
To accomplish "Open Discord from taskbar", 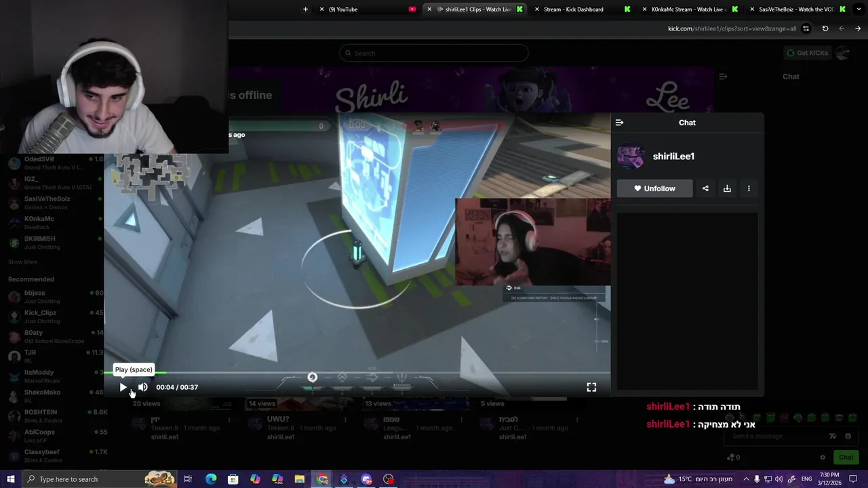I will pyautogui.click(x=366, y=479).
